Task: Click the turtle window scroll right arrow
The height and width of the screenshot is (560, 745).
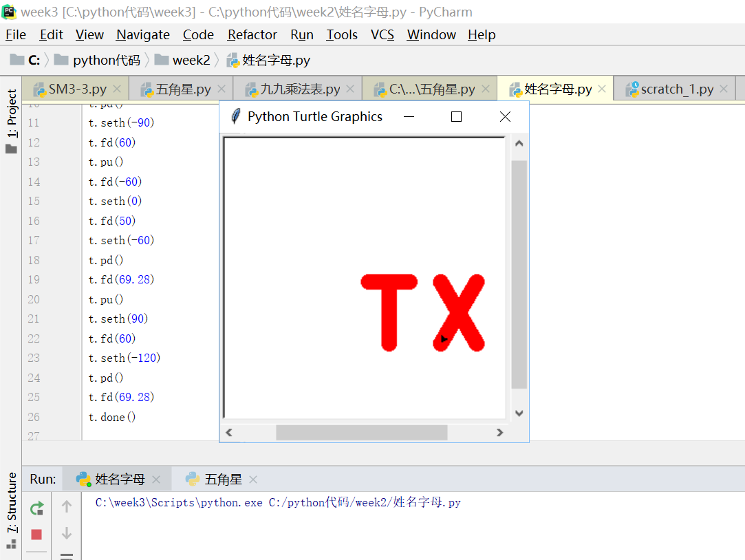Action: (499, 432)
